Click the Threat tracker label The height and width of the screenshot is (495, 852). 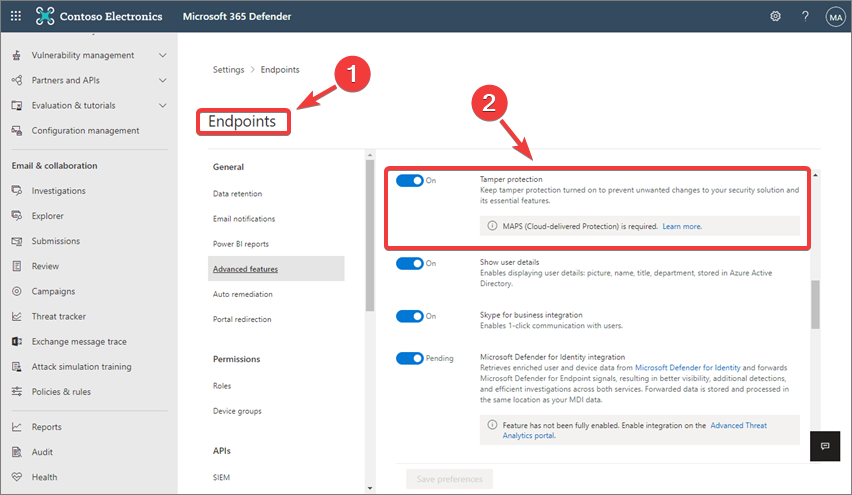point(59,316)
